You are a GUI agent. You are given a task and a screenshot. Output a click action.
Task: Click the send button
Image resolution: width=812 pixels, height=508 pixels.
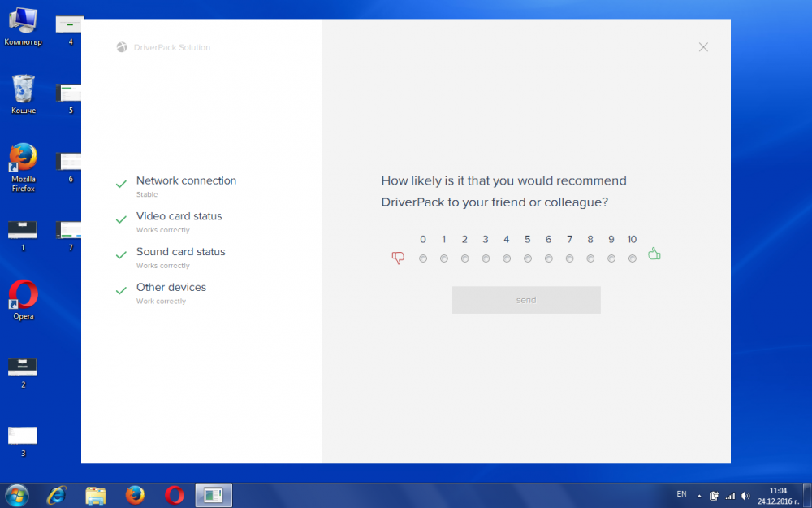point(526,300)
